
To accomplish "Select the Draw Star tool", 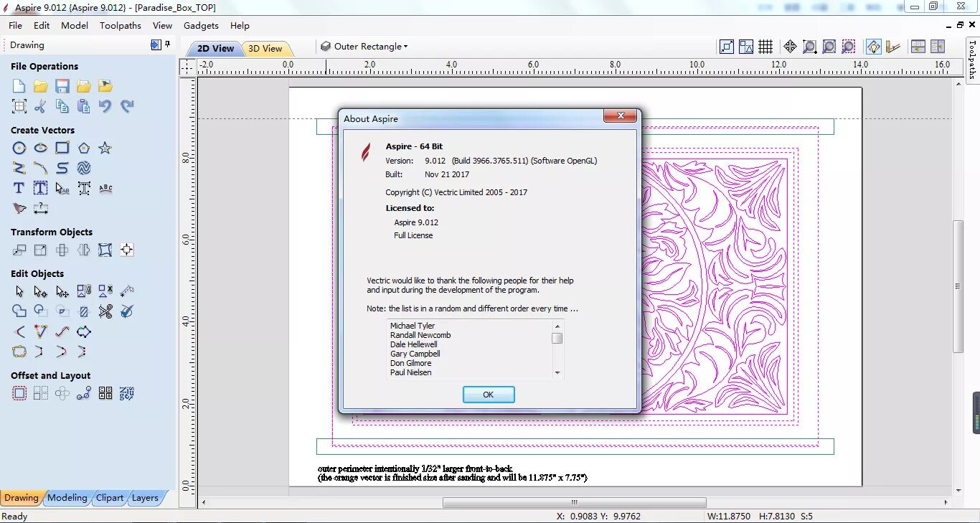I will point(105,148).
